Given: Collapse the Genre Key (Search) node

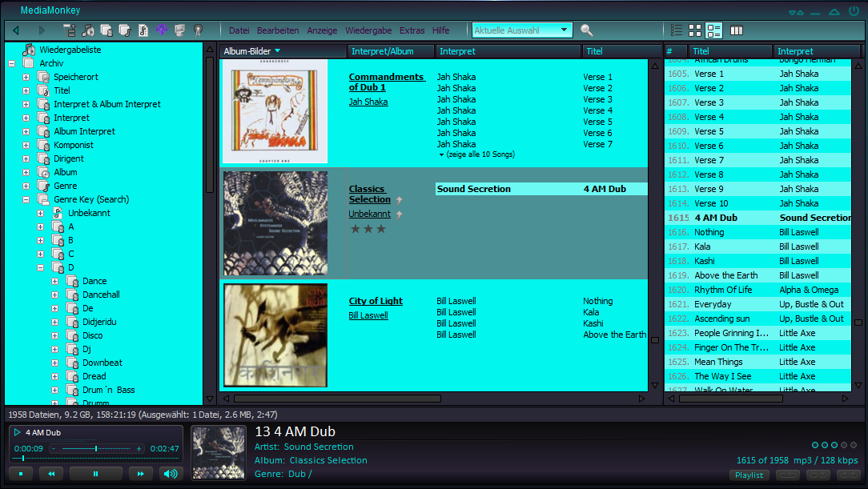Looking at the screenshot, I should click(26, 199).
